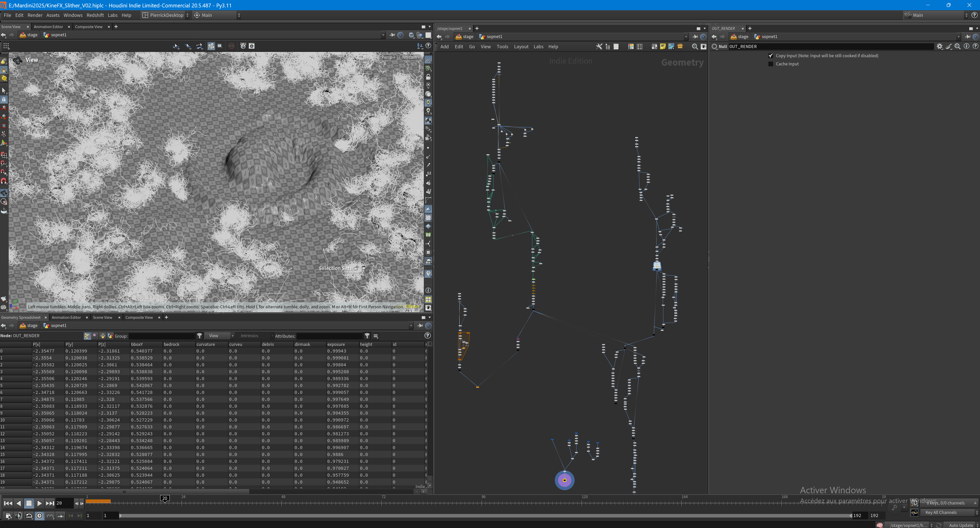This screenshot has width=980, height=528.
Task: Add background image icon in network editor
Action: 671,46
